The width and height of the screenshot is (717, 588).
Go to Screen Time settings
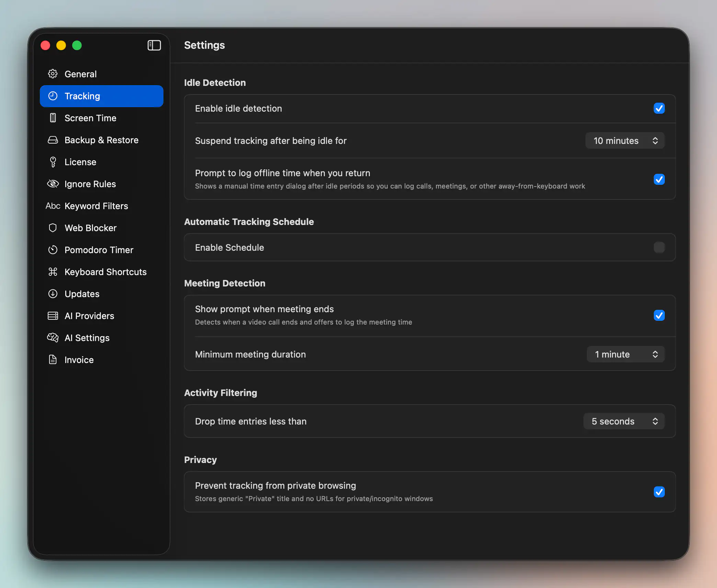click(x=101, y=118)
